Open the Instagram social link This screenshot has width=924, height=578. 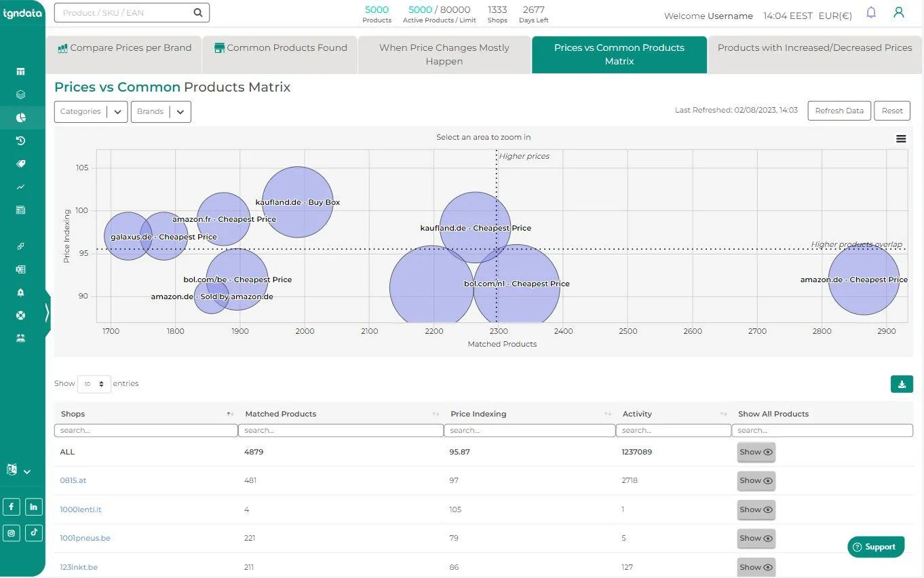[12, 533]
